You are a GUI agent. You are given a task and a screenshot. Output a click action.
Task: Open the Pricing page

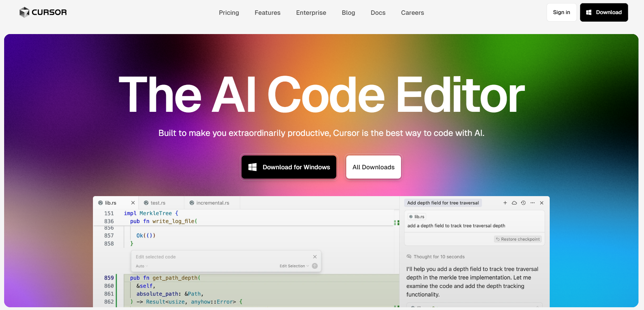coord(229,13)
